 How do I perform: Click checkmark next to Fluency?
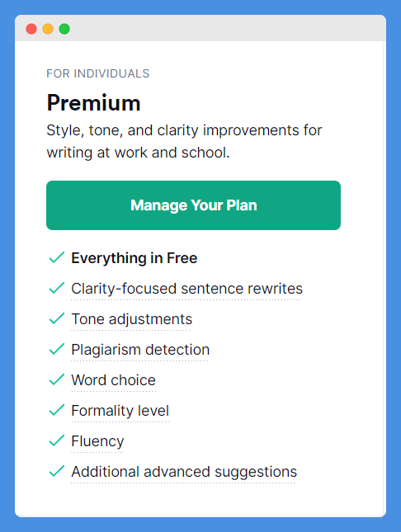click(x=57, y=440)
